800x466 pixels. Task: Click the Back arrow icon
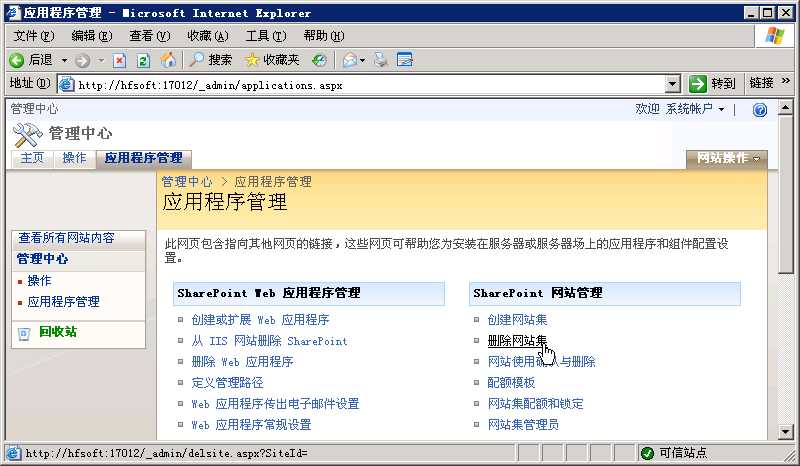click(x=16, y=61)
